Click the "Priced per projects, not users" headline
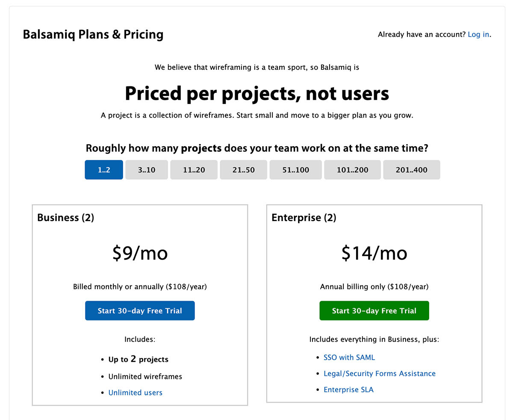Image resolution: width=513 pixels, height=420 pixels. tap(257, 94)
